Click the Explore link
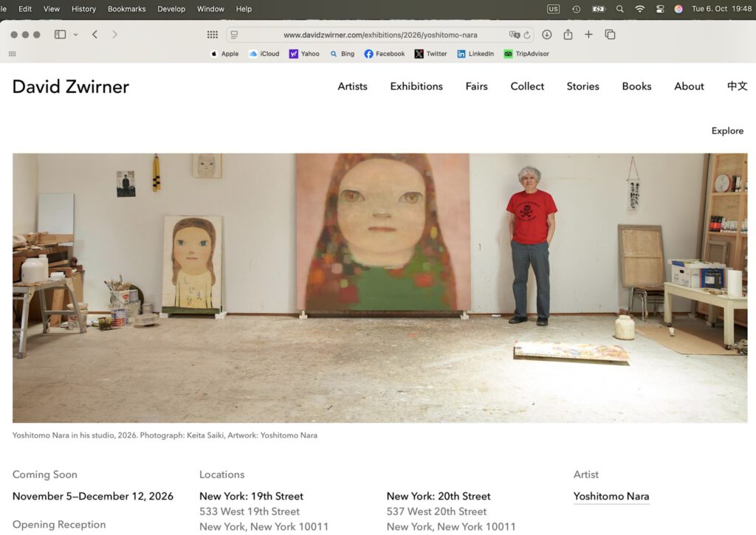The image size is (756, 535). [x=727, y=131]
